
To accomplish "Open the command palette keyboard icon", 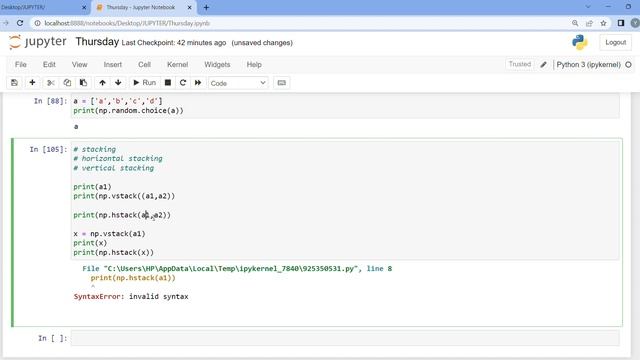I will pyautogui.click(x=282, y=83).
